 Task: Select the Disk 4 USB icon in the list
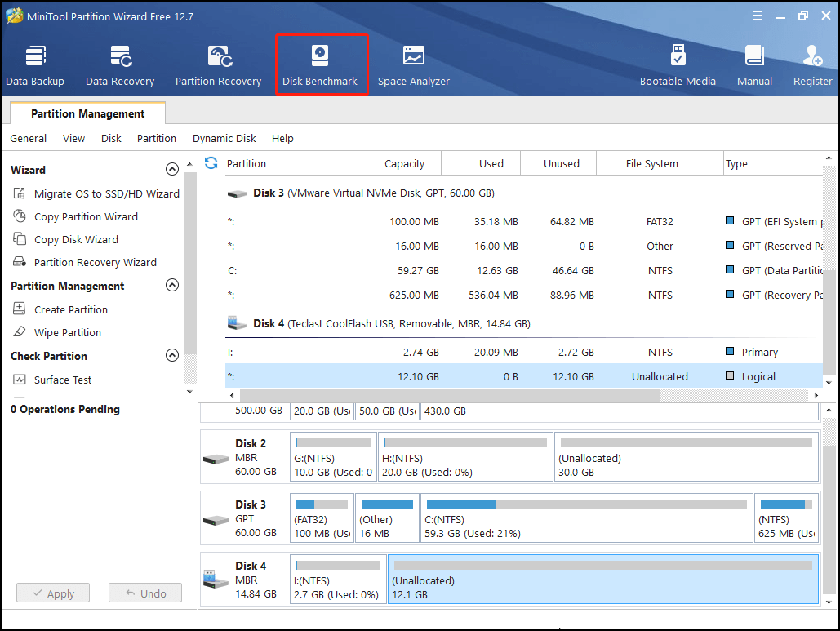[237, 323]
